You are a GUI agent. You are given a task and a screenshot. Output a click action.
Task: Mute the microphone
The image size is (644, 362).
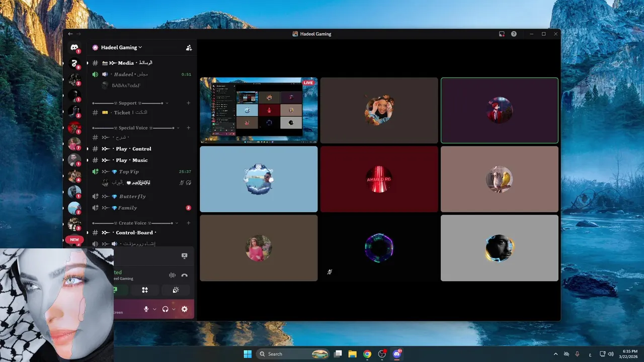point(146,309)
